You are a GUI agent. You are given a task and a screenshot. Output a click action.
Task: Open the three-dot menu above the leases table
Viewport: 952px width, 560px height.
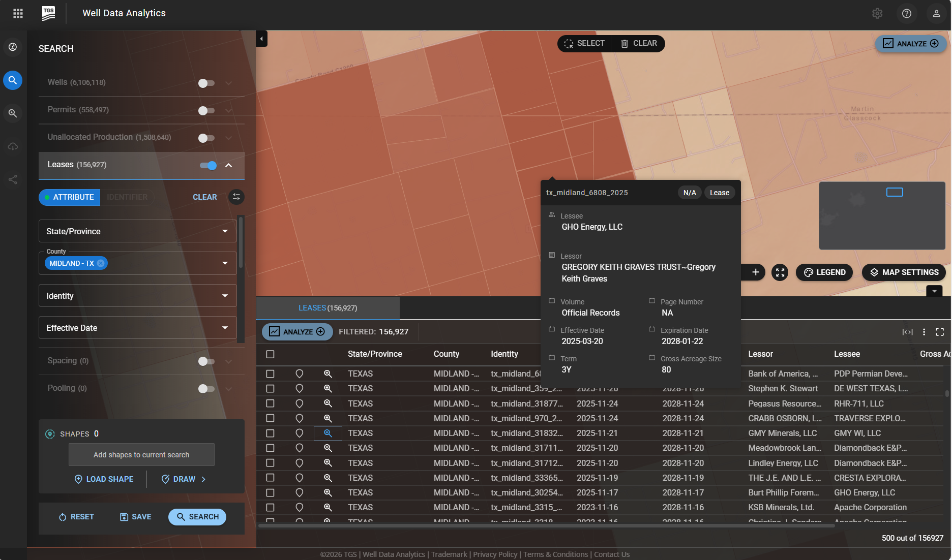pyautogui.click(x=924, y=332)
